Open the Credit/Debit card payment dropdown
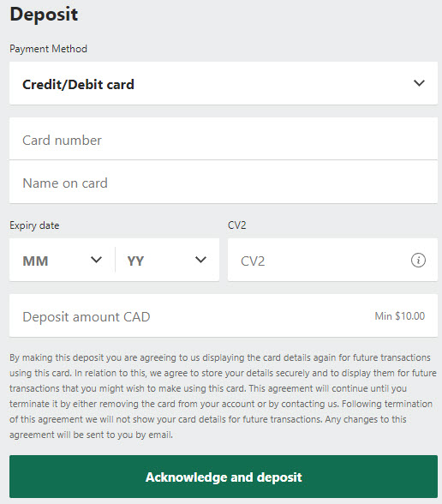Image resolution: width=442 pixels, height=504 pixels. point(224,83)
